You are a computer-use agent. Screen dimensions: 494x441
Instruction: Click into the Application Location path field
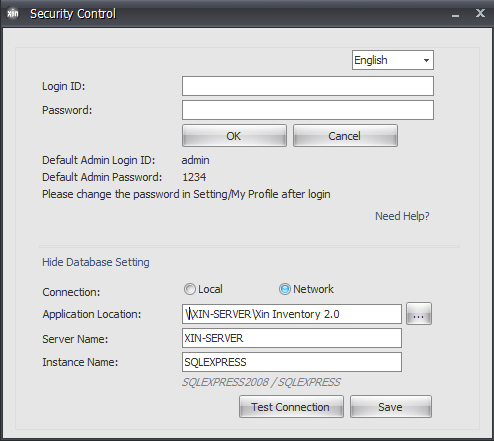coord(292,314)
